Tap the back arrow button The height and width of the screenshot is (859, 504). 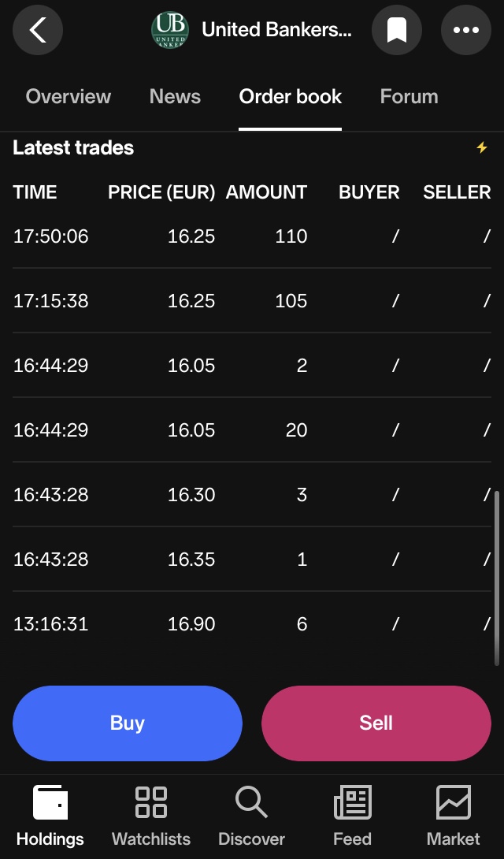[x=38, y=30]
